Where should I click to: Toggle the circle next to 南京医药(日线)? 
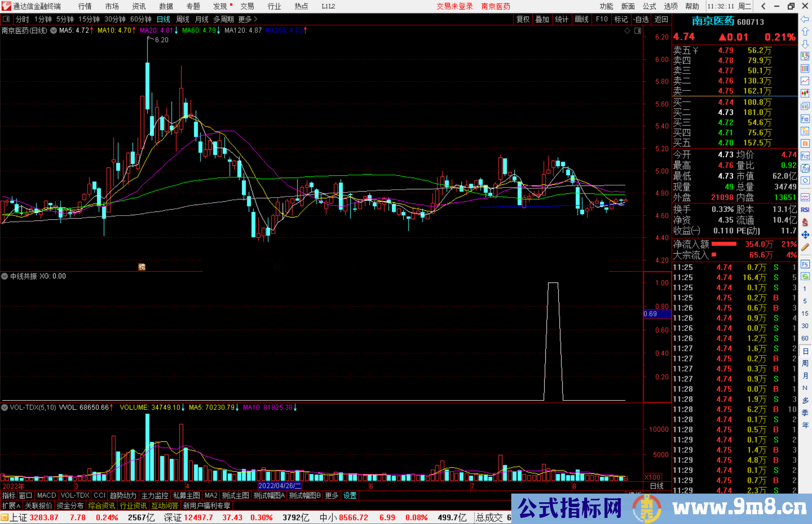[x=54, y=30]
